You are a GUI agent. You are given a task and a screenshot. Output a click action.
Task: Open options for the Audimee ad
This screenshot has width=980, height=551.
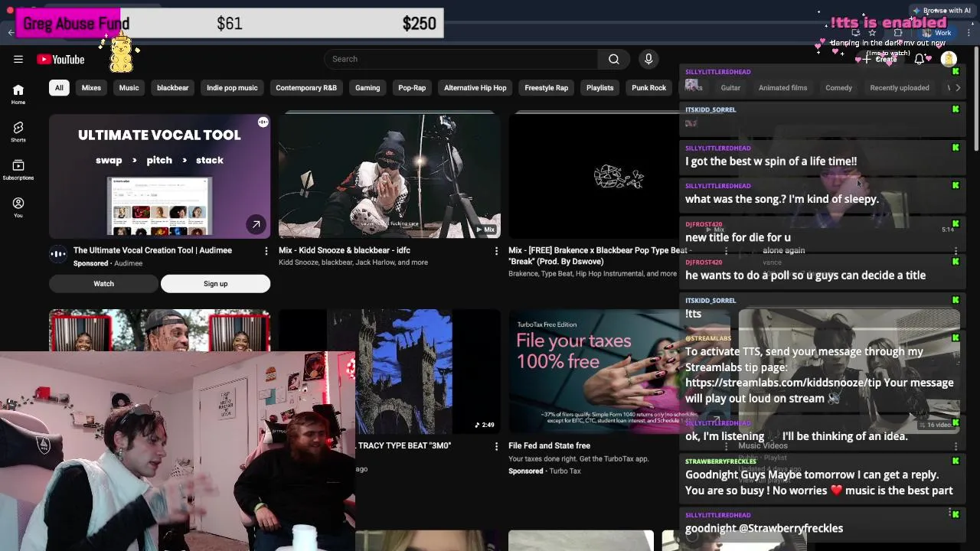pos(266,251)
